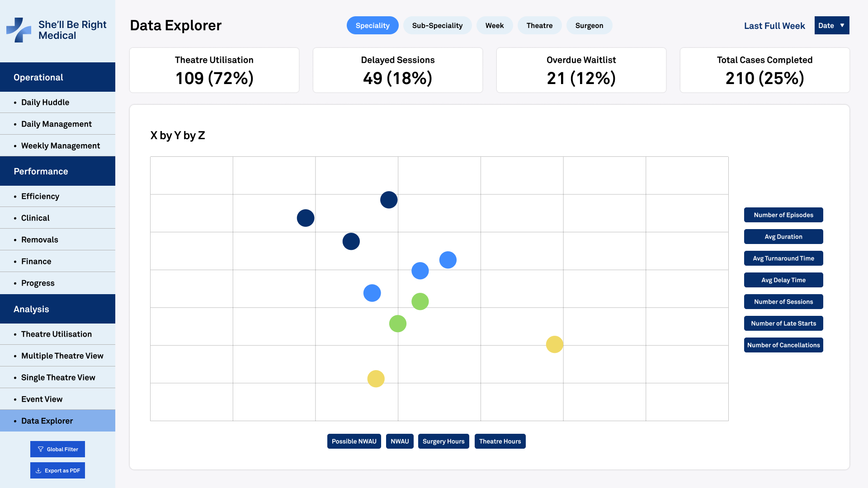Image resolution: width=868 pixels, height=488 pixels.
Task: Open the Theatre Utilisation summary card
Action: (214, 70)
